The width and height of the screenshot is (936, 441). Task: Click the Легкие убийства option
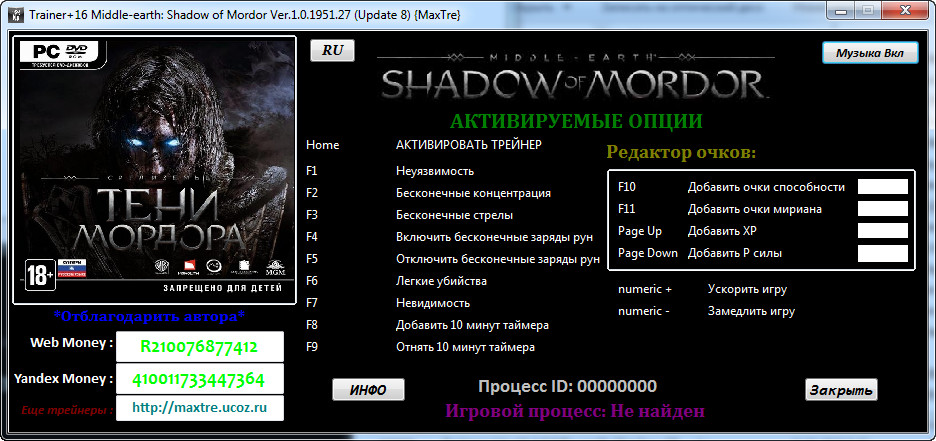click(441, 281)
